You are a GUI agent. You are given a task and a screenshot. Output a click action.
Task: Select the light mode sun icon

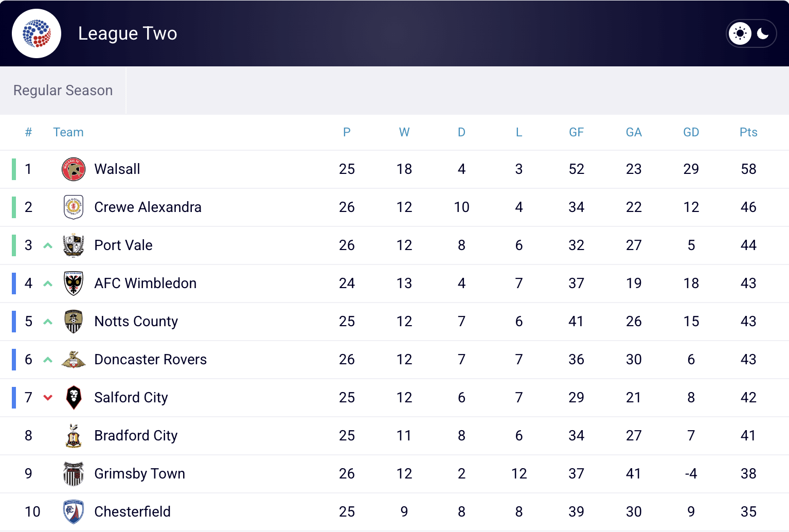click(740, 33)
